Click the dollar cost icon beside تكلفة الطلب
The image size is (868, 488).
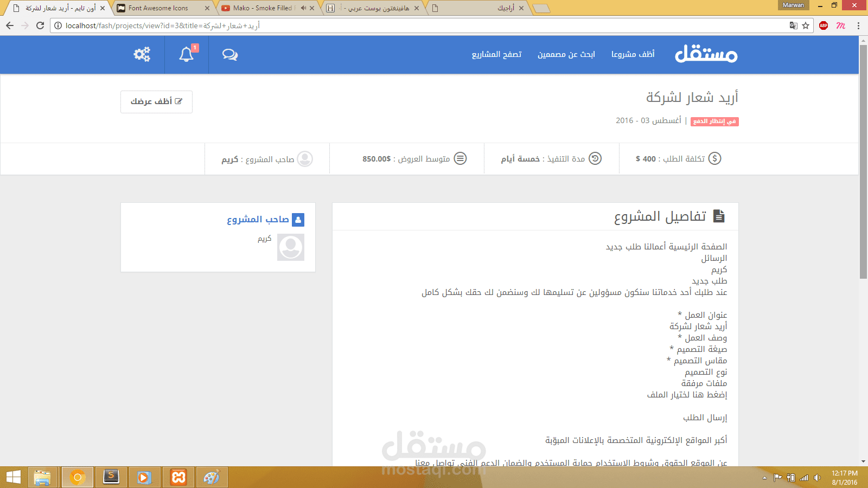click(x=715, y=158)
